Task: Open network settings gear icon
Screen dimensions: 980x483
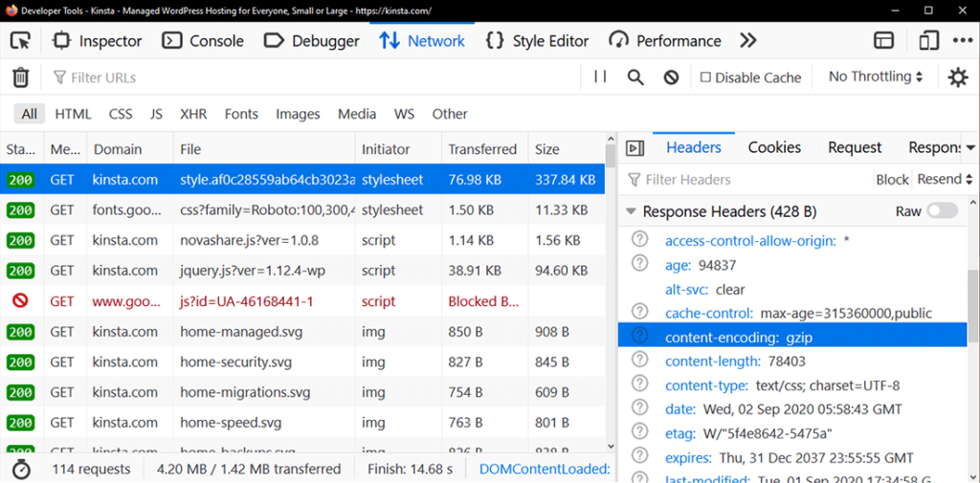Action: 957,77
